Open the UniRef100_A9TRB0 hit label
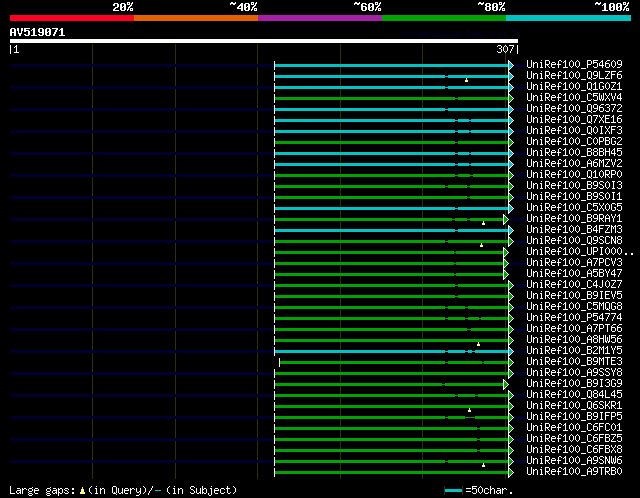This screenshot has width=640, height=498. pyautogui.click(x=573, y=471)
